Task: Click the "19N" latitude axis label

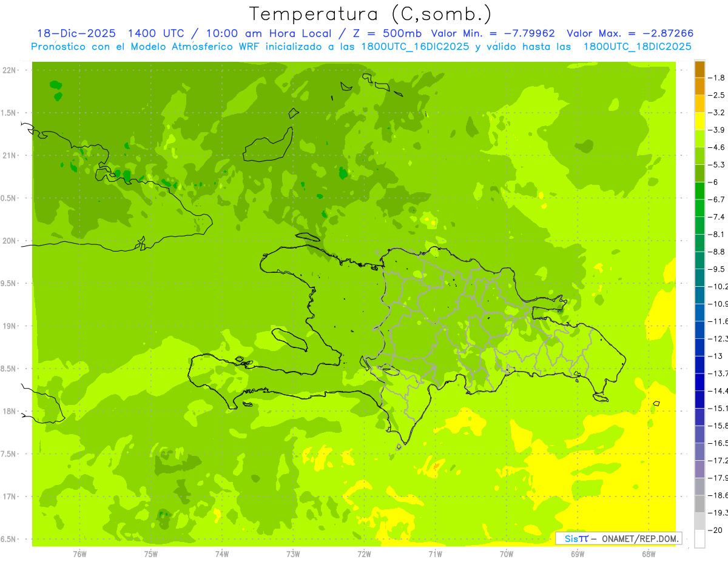Action: click(10, 326)
